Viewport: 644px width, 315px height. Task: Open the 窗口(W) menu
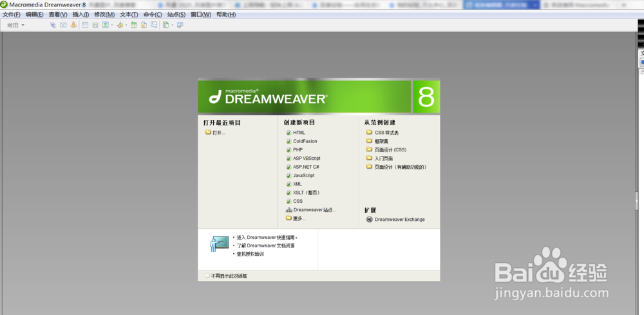tap(201, 14)
